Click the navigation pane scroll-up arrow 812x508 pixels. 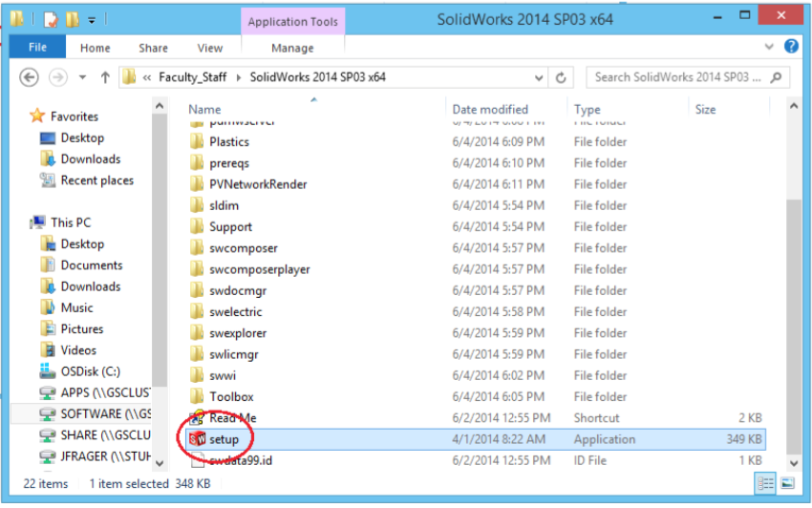point(160,106)
